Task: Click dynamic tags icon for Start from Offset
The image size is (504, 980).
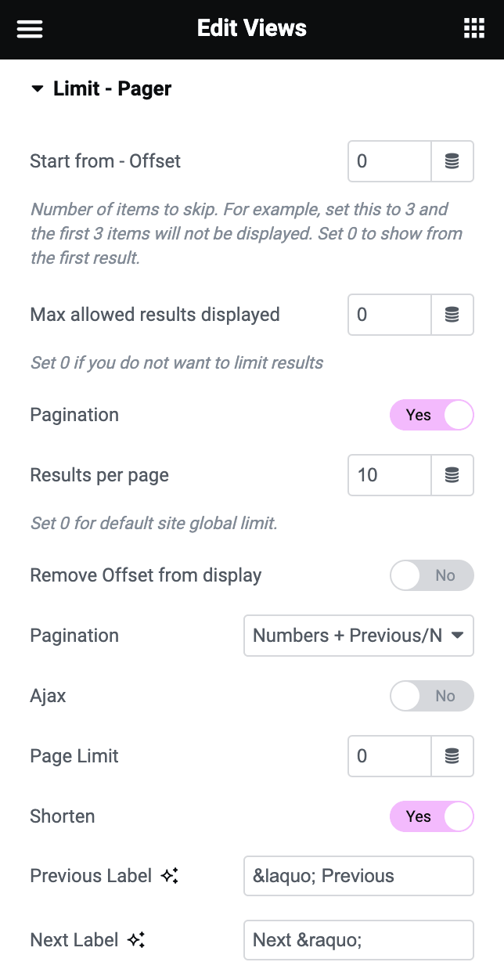Action: [x=452, y=161]
